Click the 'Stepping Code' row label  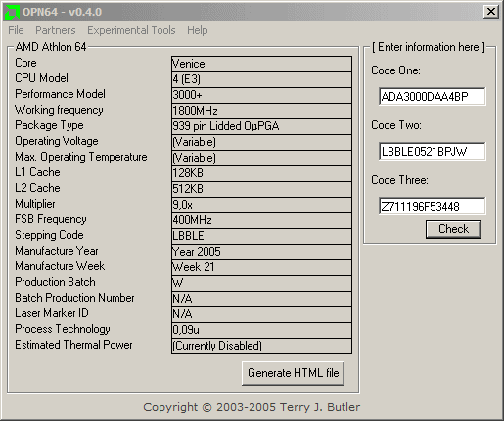[x=49, y=235]
